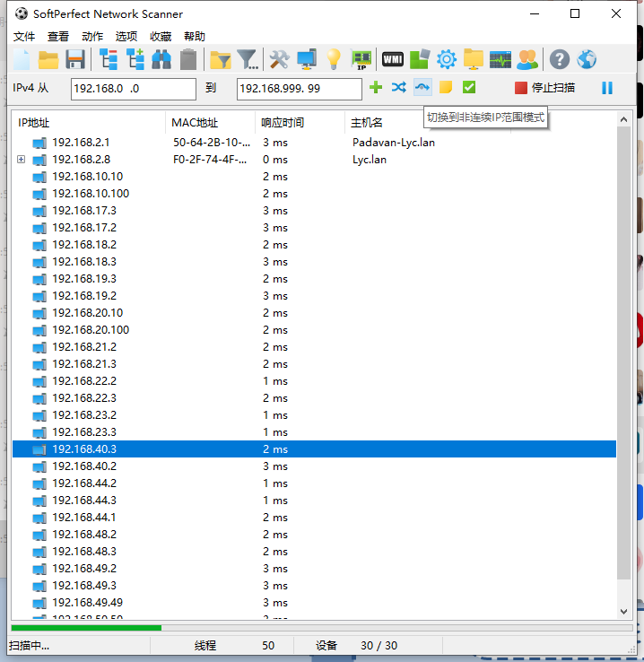
Task: Switch to non-contiguous IP range mode
Action: pyautogui.click(x=422, y=87)
